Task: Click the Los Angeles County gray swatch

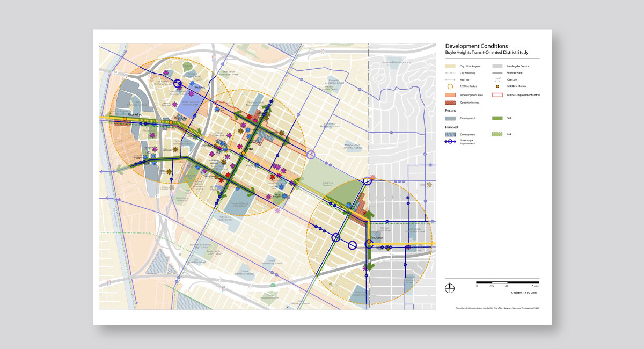Action: [x=497, y=66]
